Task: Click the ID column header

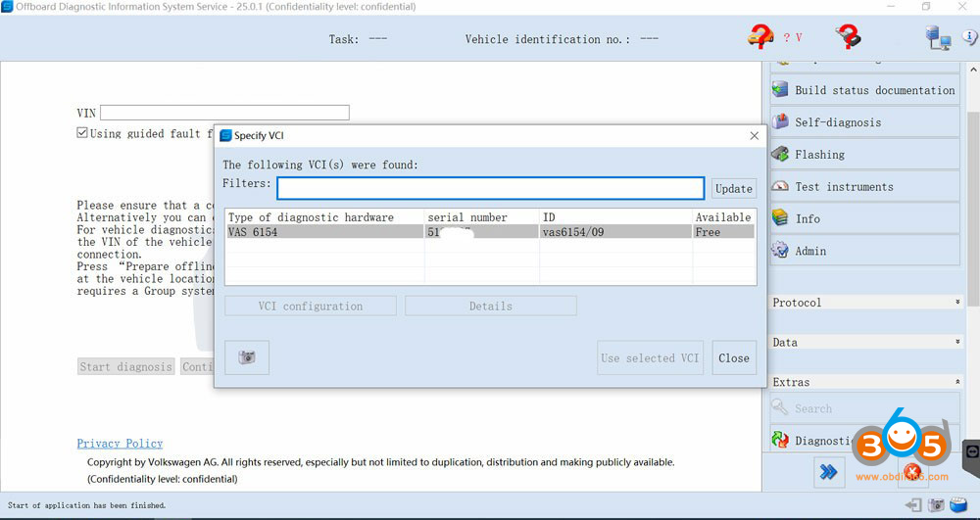Action: click(x=615, y=217)
